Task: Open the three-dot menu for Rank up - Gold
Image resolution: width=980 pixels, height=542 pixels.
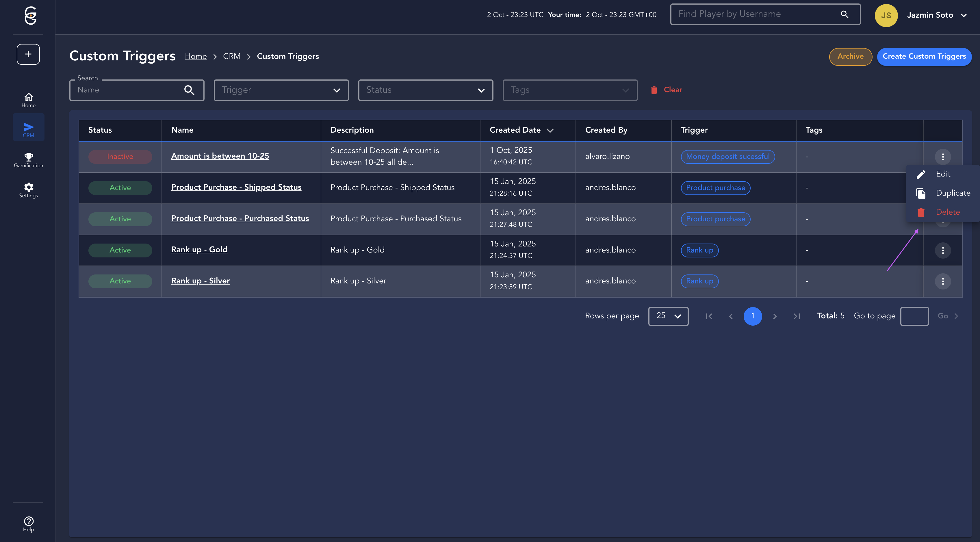Action: [943, 250]
